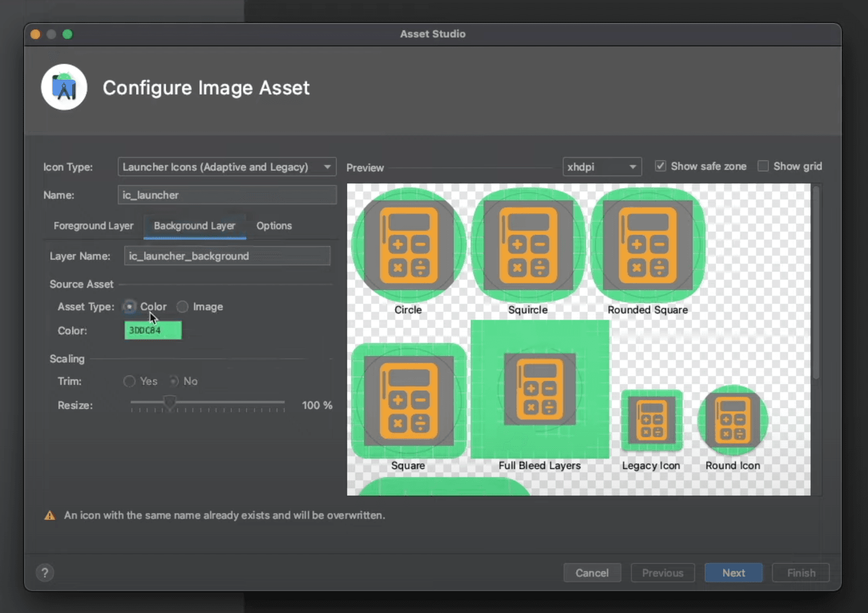Select Yes for the Trim option
The height and width of the screenshot is (613, 868).
129,381
